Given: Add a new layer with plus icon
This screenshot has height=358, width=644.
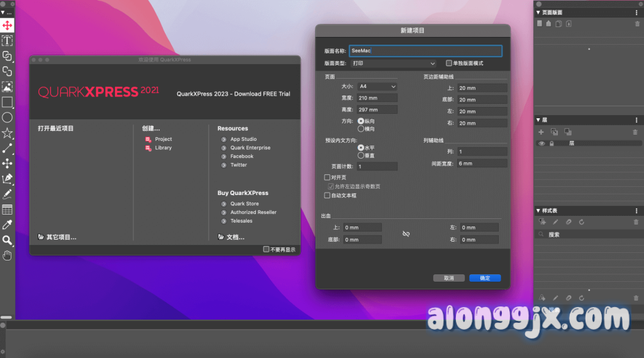Looking at the screenshot, I should pyautogui.click(x=541, y=132).
